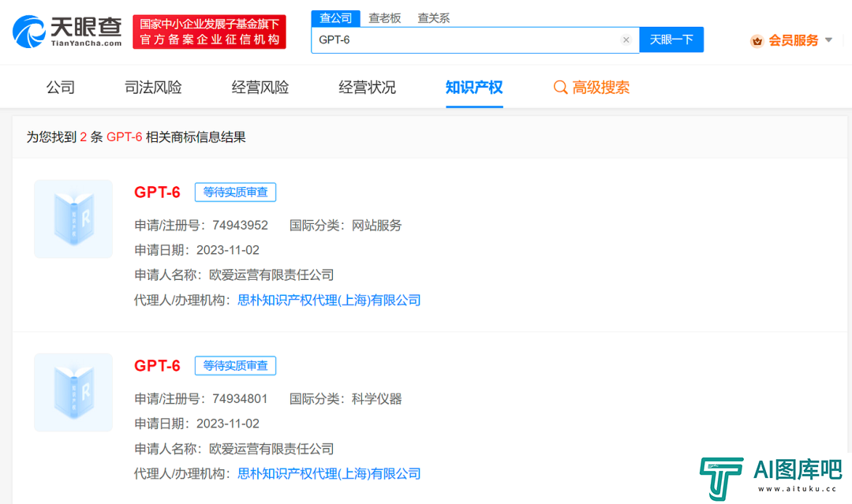Click inside the GPT-6 search input field
The image size is (852, 504).
coord(465,39)
